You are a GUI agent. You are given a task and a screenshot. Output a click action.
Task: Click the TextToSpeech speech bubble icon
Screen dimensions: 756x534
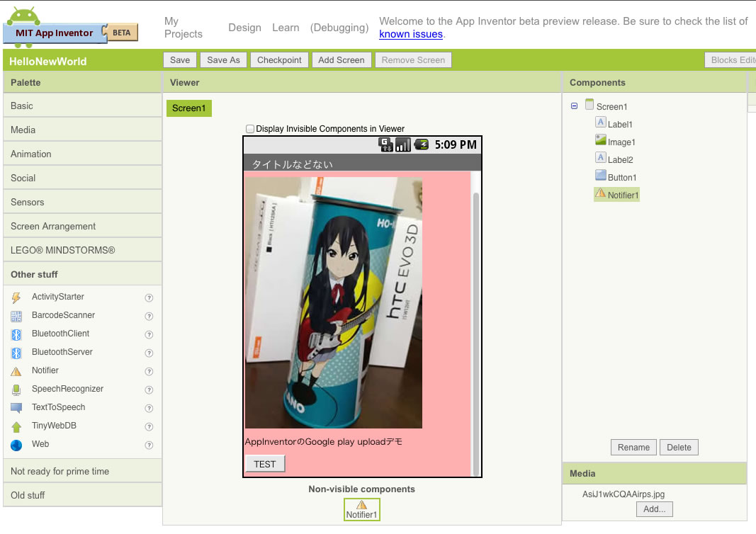pos(16,408)
